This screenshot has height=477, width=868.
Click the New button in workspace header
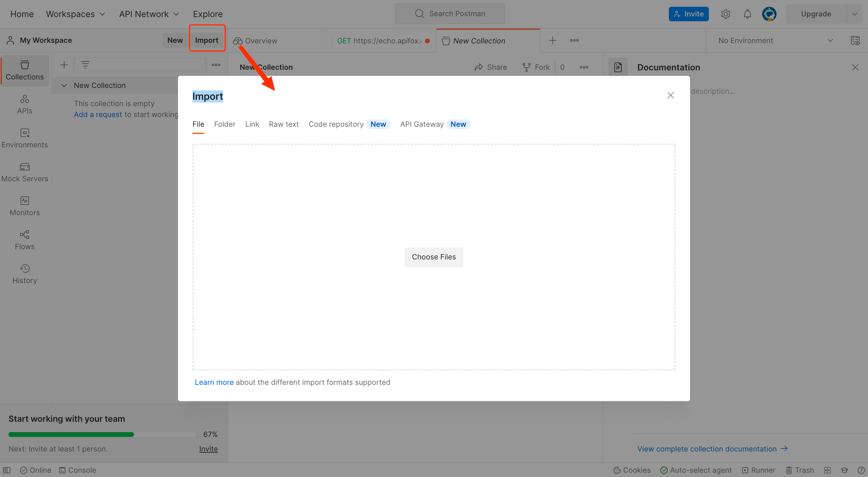pos(175,40)
